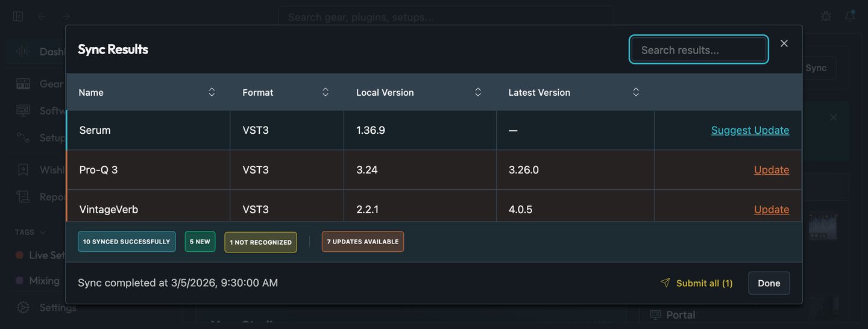Sort by Latest Version column arrows
The width and height of the screenshot is (868, 329).
coord(636,92)
